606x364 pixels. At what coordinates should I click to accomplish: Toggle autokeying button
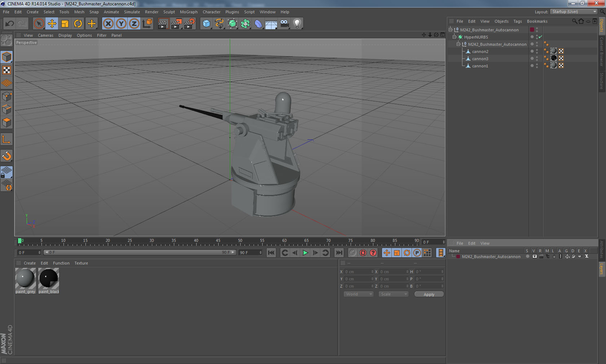tap(363, 253)
